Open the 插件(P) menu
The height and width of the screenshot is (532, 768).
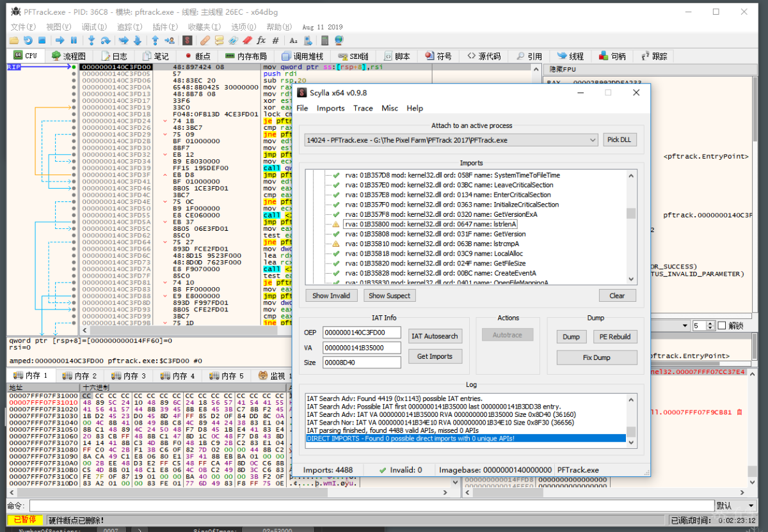pos(165,27)
